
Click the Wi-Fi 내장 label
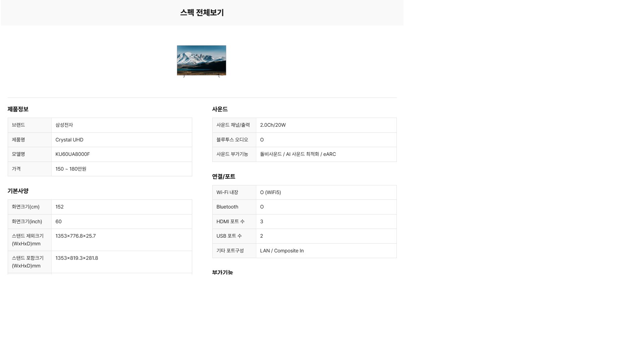point(227,192)
